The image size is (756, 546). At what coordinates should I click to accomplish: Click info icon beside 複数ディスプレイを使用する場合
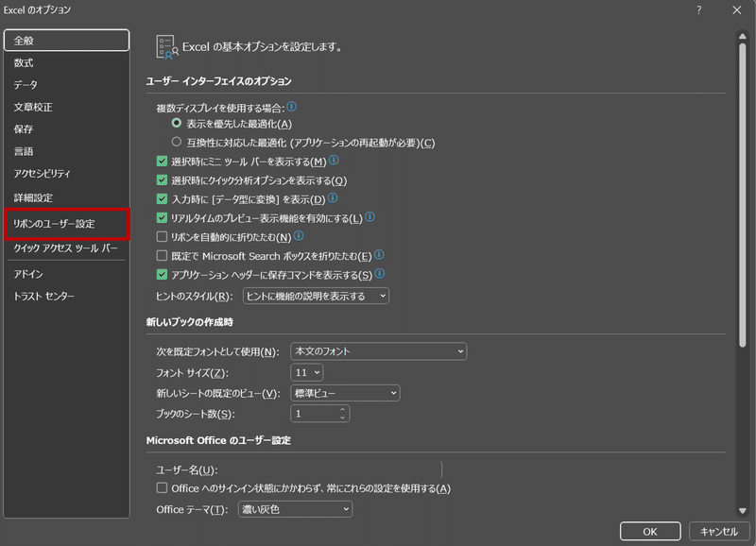pyautogui.click(x=292, y=107)
